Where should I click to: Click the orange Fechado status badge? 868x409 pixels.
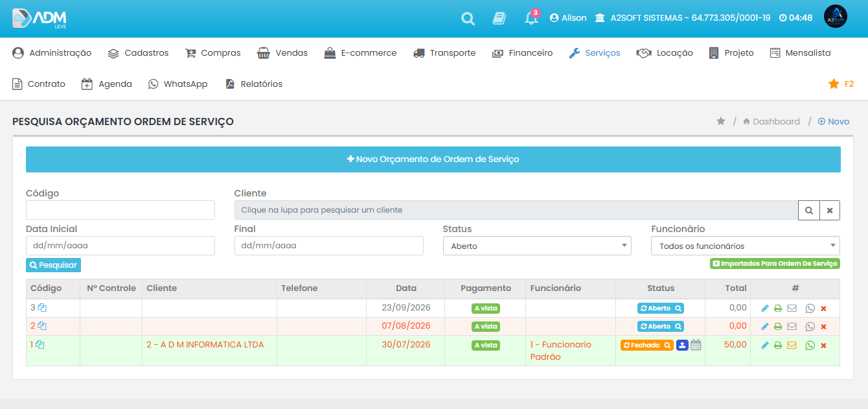coord(647,345)
